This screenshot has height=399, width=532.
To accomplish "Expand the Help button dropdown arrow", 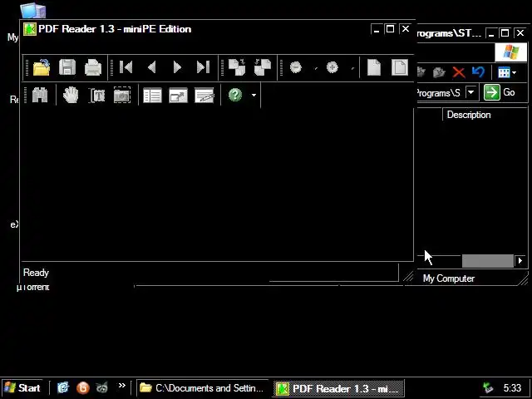I will pyautogui.click(x=254, y=95).
